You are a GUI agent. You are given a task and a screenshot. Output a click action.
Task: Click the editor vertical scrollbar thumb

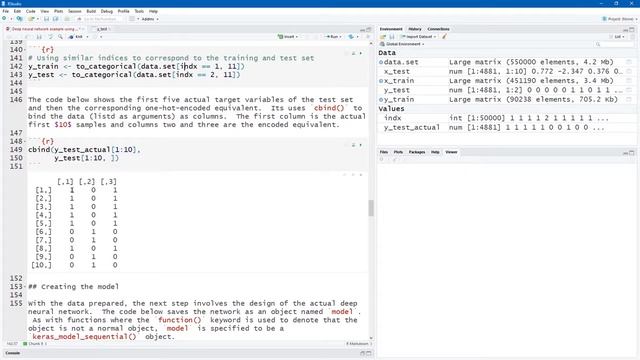click(371, 208)
